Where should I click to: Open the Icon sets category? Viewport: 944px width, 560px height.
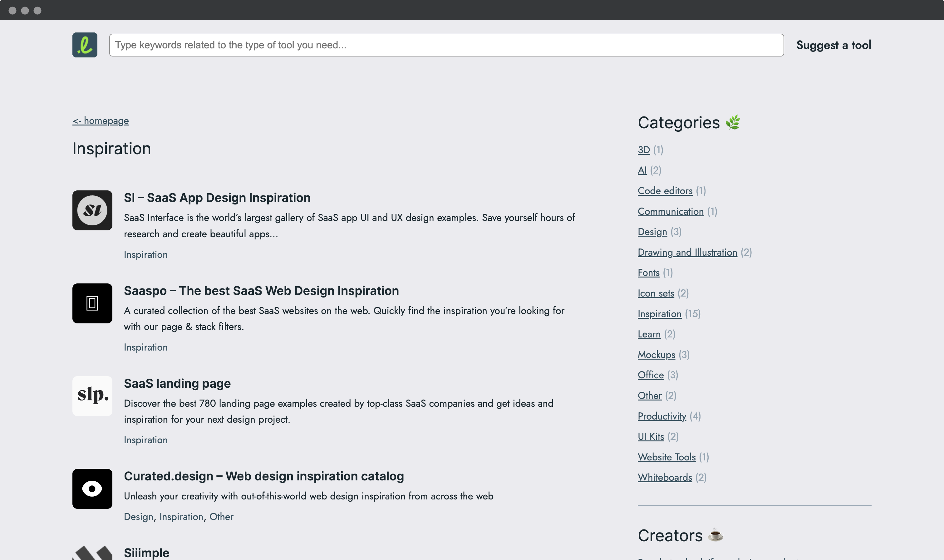[x=656, y=293]
